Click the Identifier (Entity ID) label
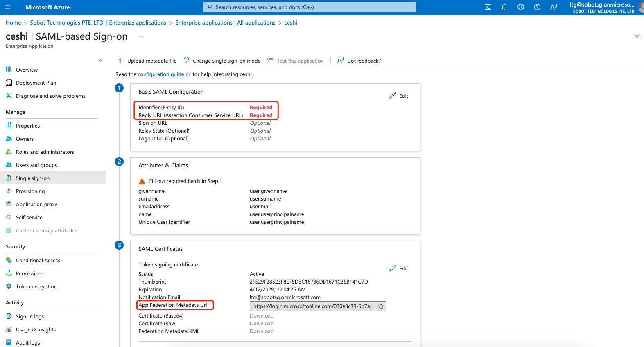 tap(161, 107)
